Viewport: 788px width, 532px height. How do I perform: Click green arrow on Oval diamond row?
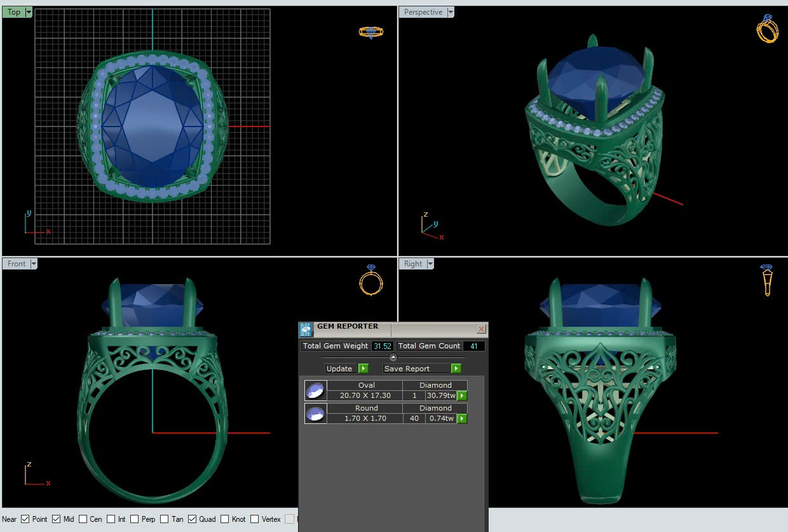[x=462, y=395]
